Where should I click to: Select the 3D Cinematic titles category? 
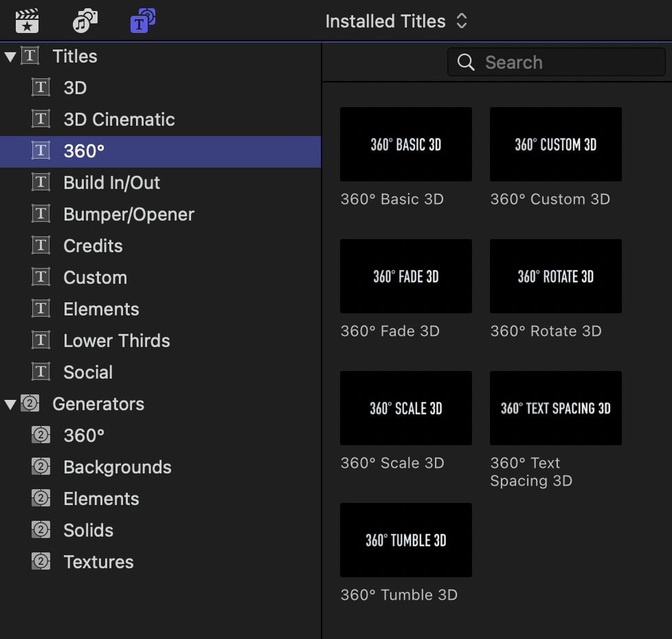point(161,120)
